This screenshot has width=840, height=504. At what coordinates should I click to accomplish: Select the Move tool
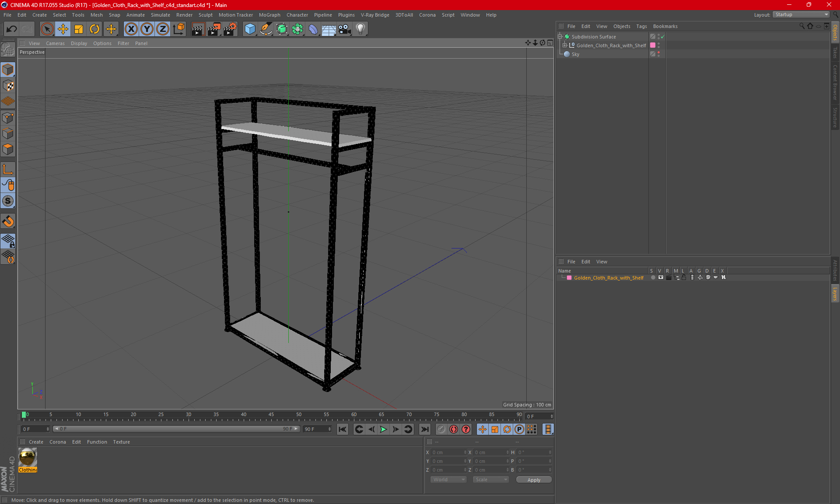pyautogui.click(x=63, y=29)
